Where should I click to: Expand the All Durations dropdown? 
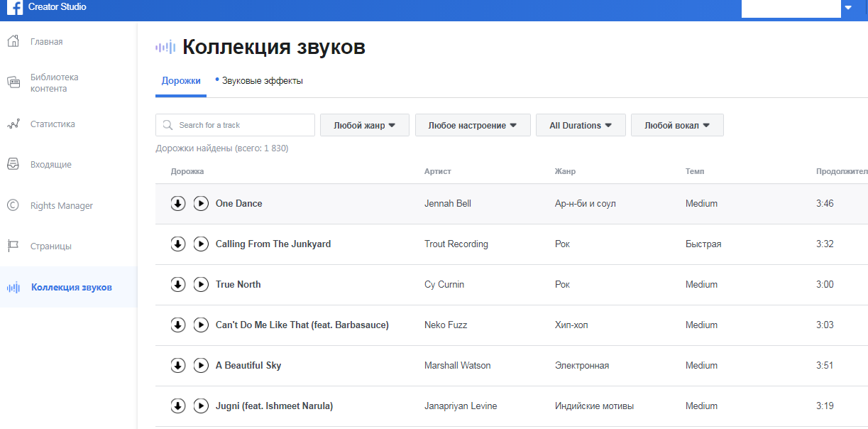581,125
